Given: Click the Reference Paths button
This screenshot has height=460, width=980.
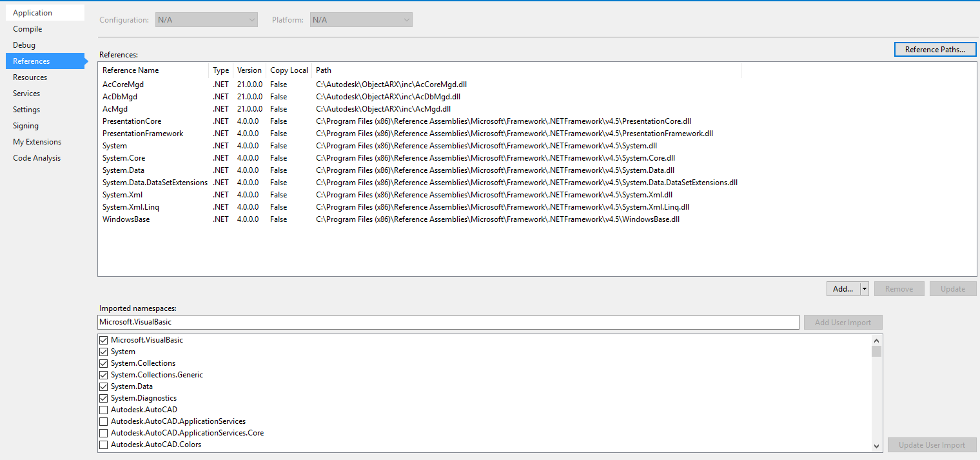Looking at the screenshot, I should click(x=935, y=49).
